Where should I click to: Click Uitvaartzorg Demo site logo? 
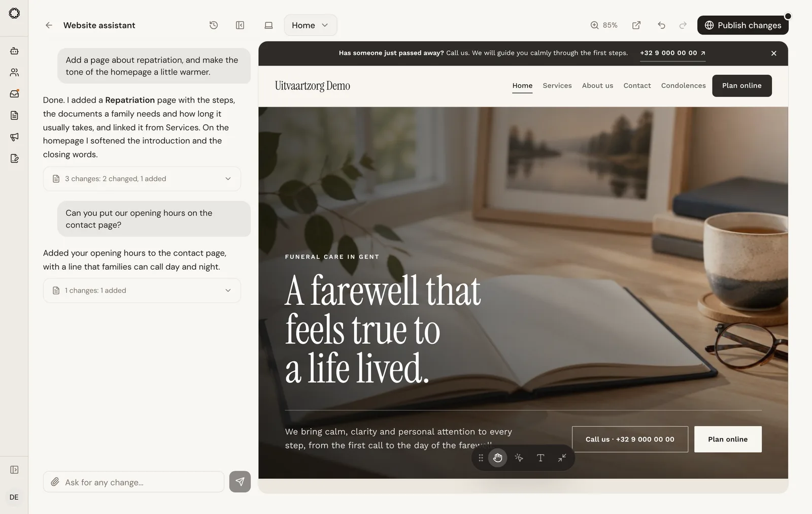pyautogui.click(x=313, y=86)
